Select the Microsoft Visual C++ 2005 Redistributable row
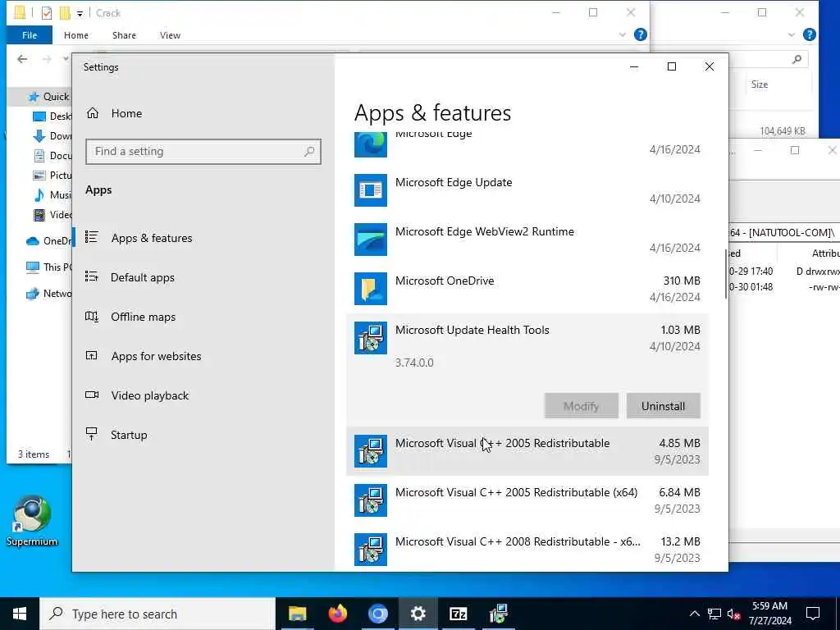 527,451
